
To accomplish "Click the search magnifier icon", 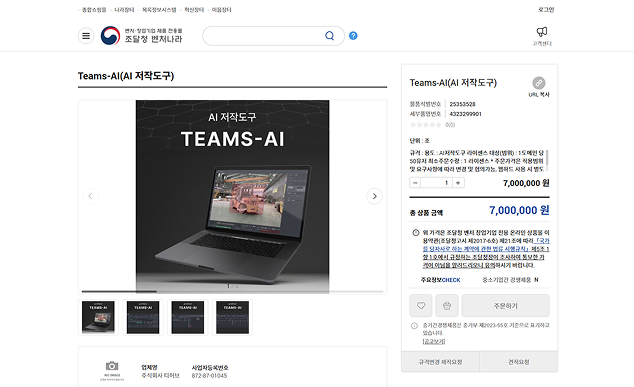I will click(x=330, y=36).
